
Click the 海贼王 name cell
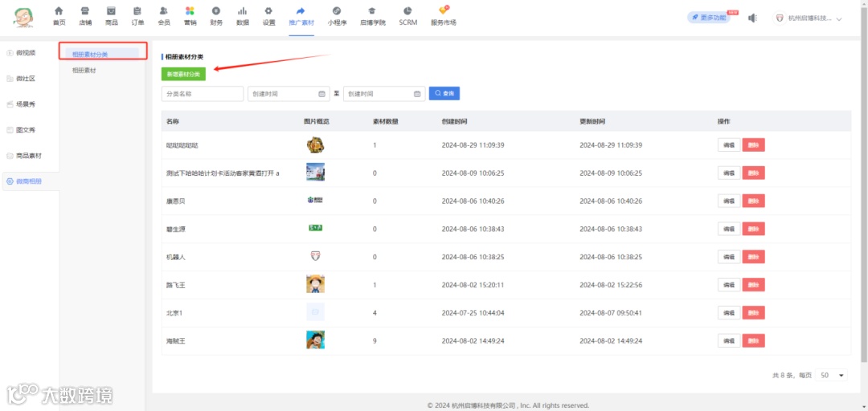(x=175, y=340)
